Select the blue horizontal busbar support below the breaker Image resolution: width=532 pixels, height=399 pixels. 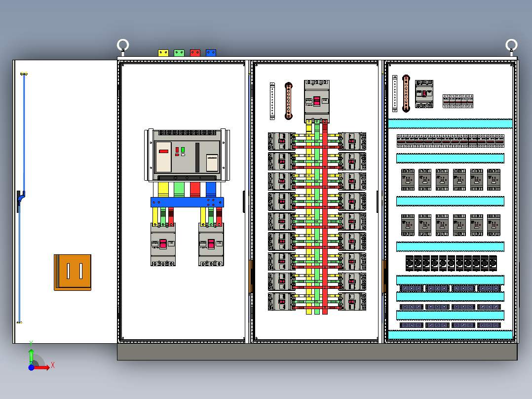click(x=188, y=202)
